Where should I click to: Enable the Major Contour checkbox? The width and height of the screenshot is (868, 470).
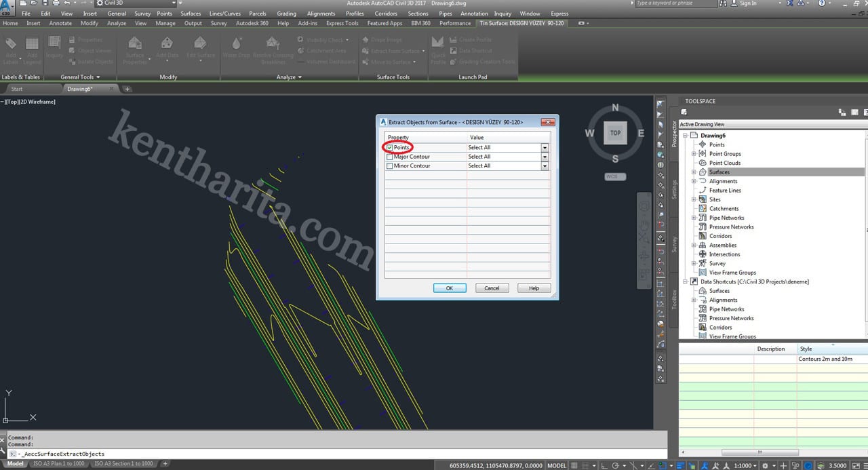click(x=389, y=157)
